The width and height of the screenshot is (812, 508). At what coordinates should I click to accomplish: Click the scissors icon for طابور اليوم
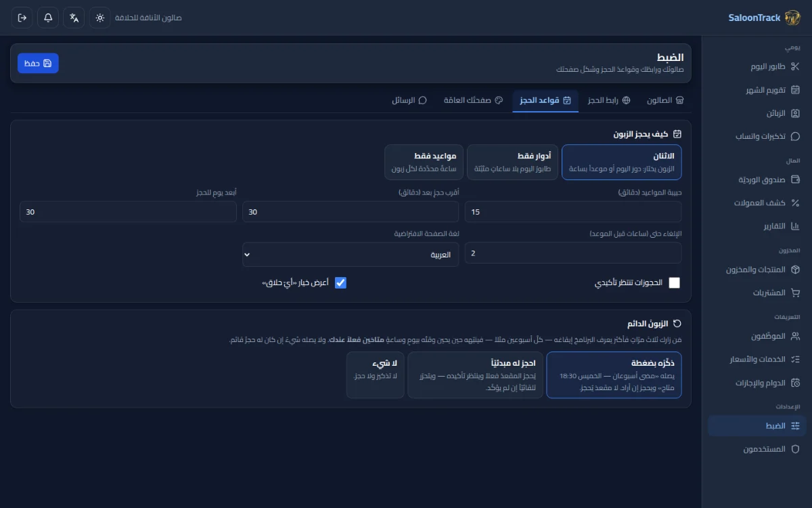pyautogui.click(x=795, y=66)
